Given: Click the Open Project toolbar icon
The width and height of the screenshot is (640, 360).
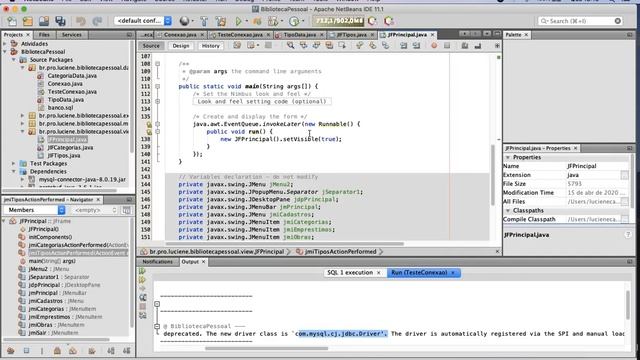Looking at the screenshot, I should (44, 21).
